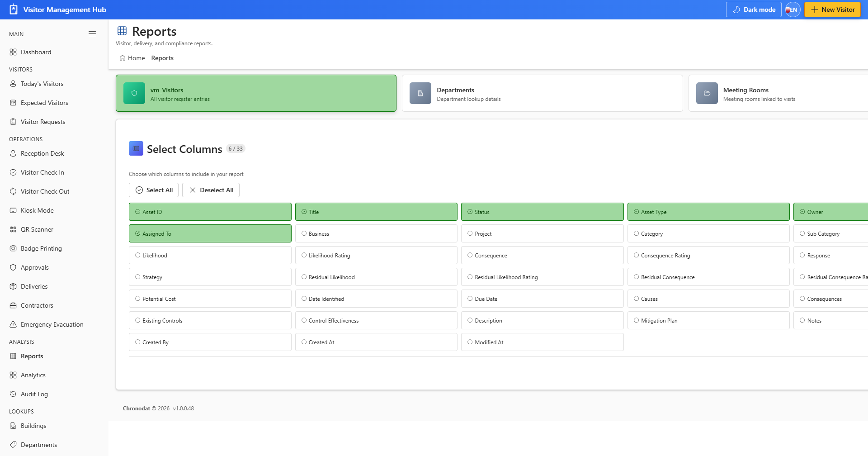Screen dimensions: 868x456
Task: Open the Audit Log menu item
Action: pos(54,394)
